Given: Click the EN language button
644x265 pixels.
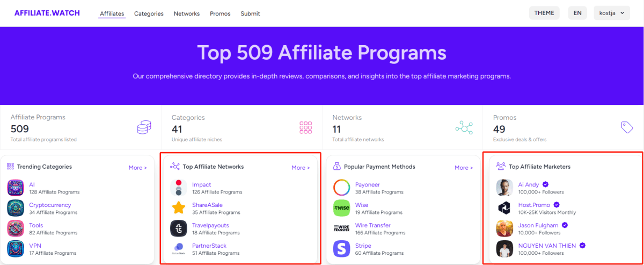Looking at the screenshot, I should tap(577, 13).
